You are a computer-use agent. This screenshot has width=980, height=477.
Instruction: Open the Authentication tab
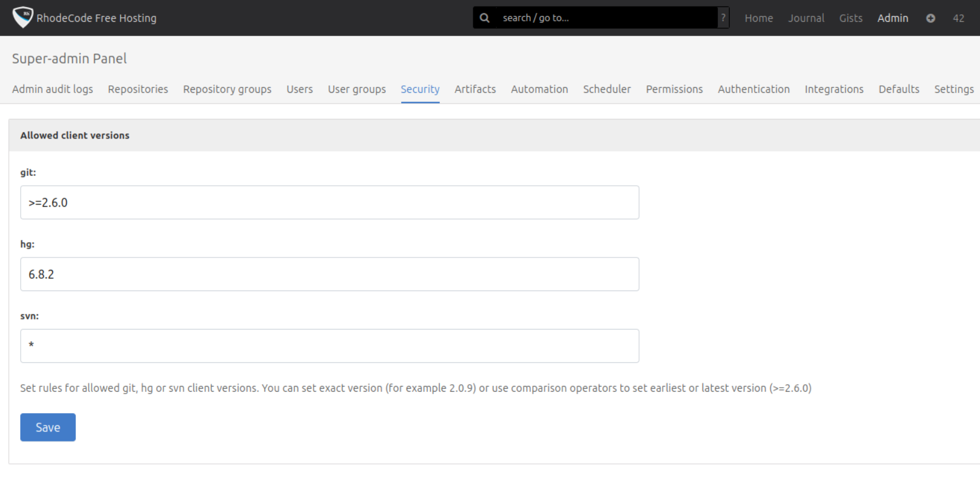(x=753, y=89)
